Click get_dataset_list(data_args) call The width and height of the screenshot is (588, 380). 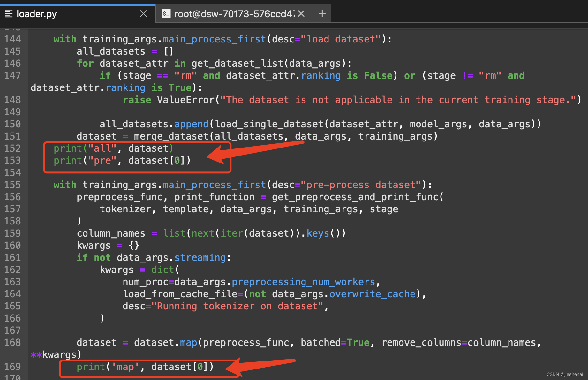(x=269, y=63)
